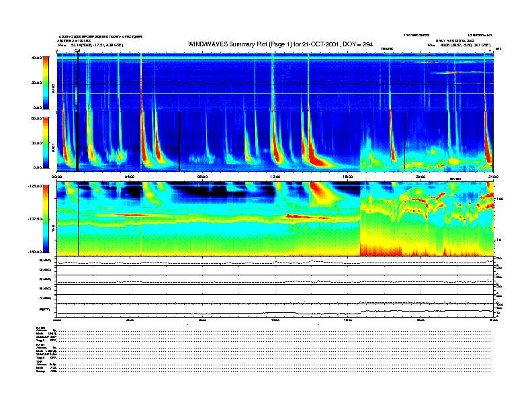Click the -125.00 label on TNR color scale

[35, 186]
